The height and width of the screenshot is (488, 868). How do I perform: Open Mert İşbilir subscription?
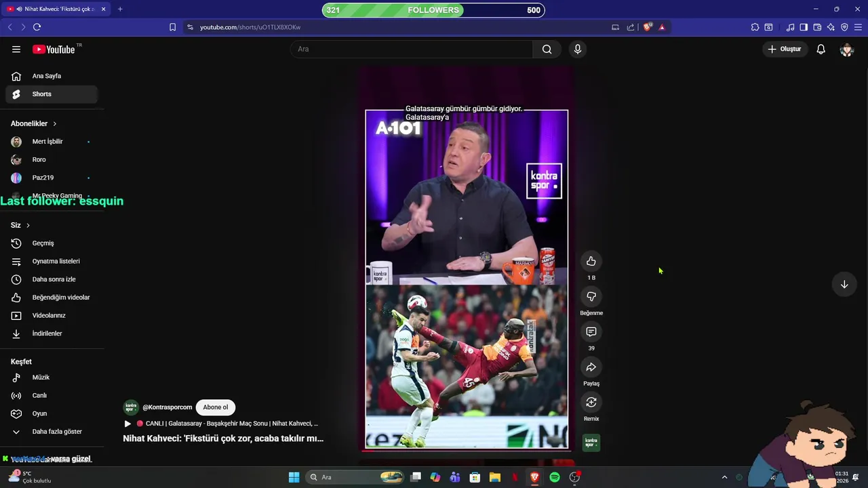pyautogui.click(x=52, y=142)
